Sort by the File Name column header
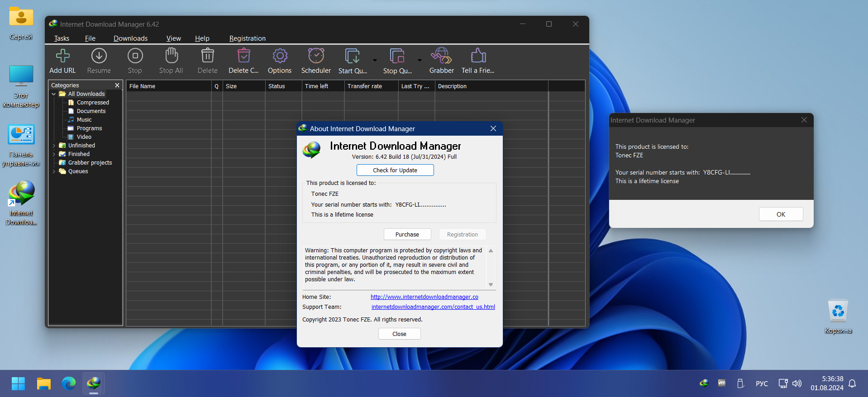 [169, 86]
